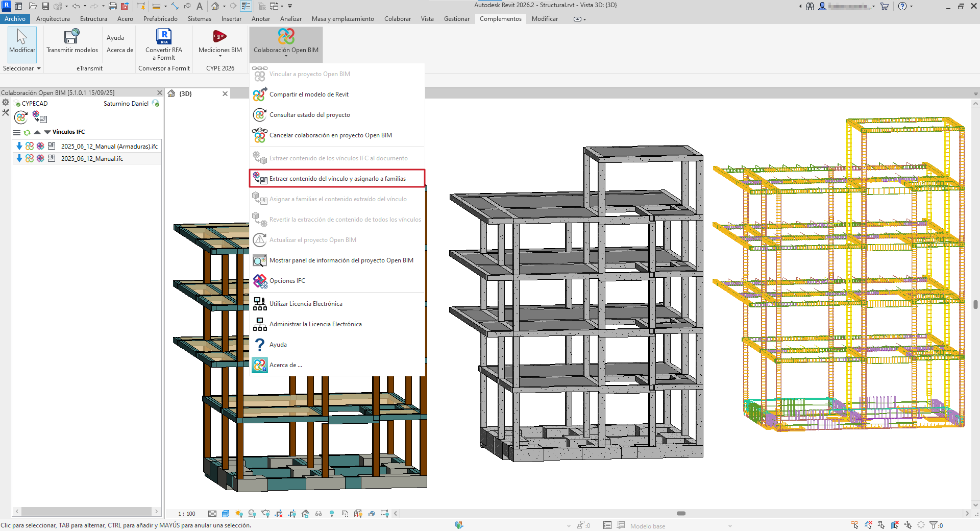The width and height of the screenshot is (980, 531).
Task: Select Consultar estado del proyecto
Action: point(337,115)
